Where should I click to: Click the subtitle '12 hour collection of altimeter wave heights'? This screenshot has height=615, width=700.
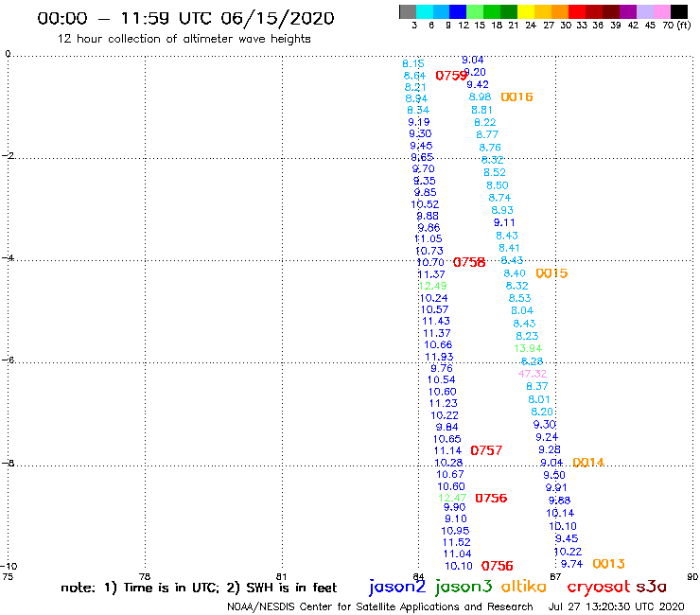[x=184, y=39]
